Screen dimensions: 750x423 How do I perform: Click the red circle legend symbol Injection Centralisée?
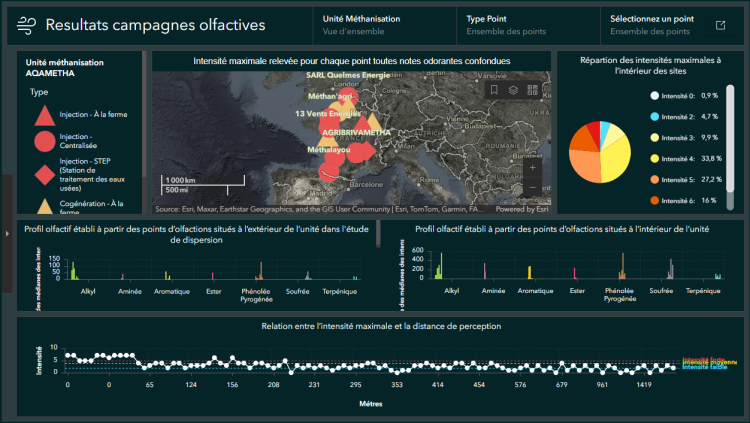[x=44, y=141]
